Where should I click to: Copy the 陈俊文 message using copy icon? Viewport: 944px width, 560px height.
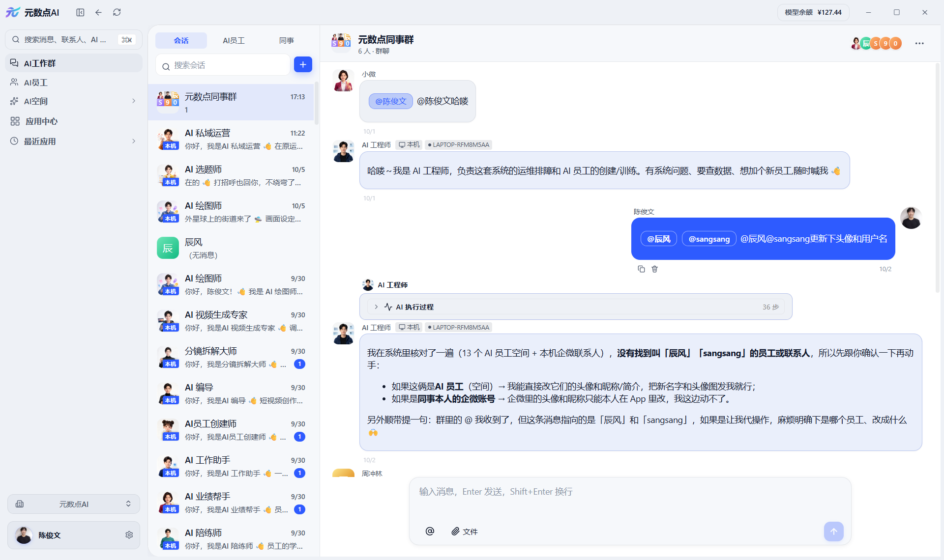641,269
